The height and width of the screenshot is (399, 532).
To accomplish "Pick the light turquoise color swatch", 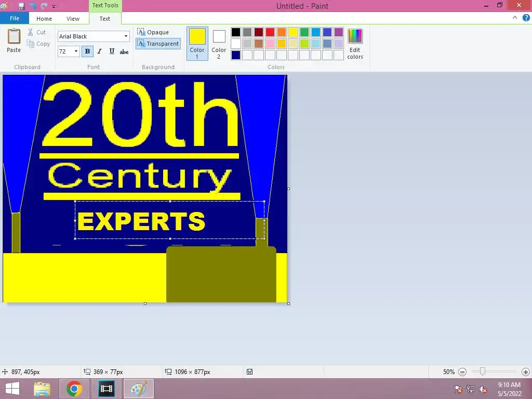I will pos(316,44).
